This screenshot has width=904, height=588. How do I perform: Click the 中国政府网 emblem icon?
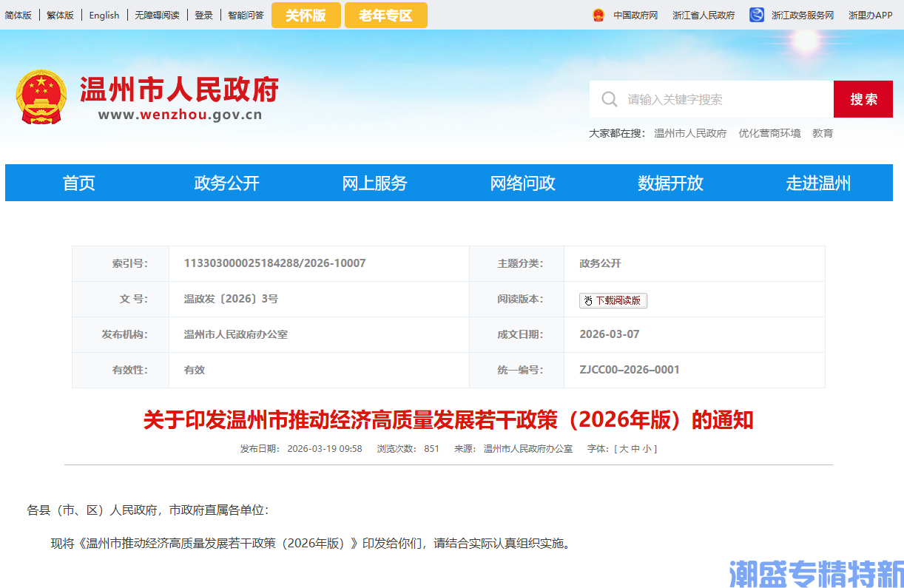(x=598, y=14)
